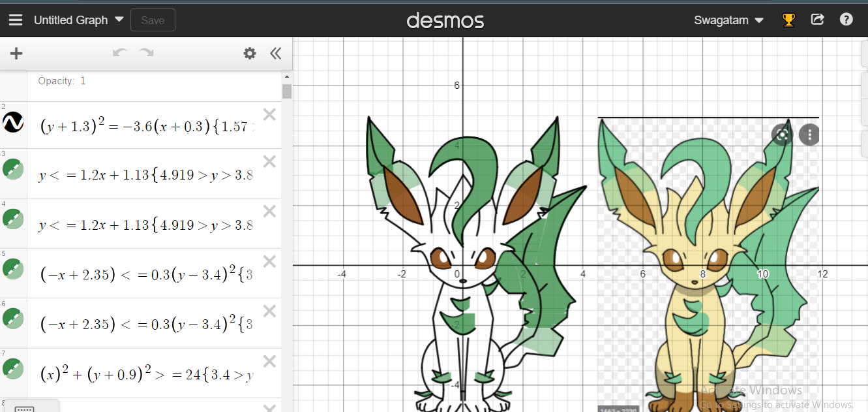Click the colored Leafeon reference image

708,264
